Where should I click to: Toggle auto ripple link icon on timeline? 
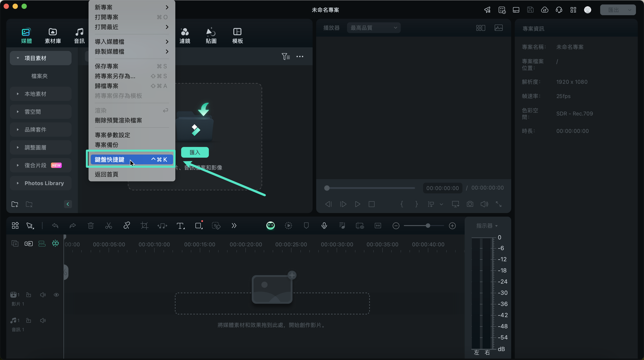[28, 243]
